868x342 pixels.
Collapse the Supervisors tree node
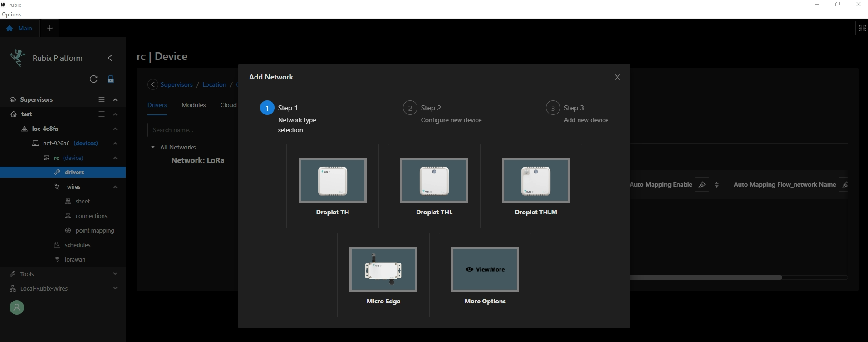click(x=115, y=100)
